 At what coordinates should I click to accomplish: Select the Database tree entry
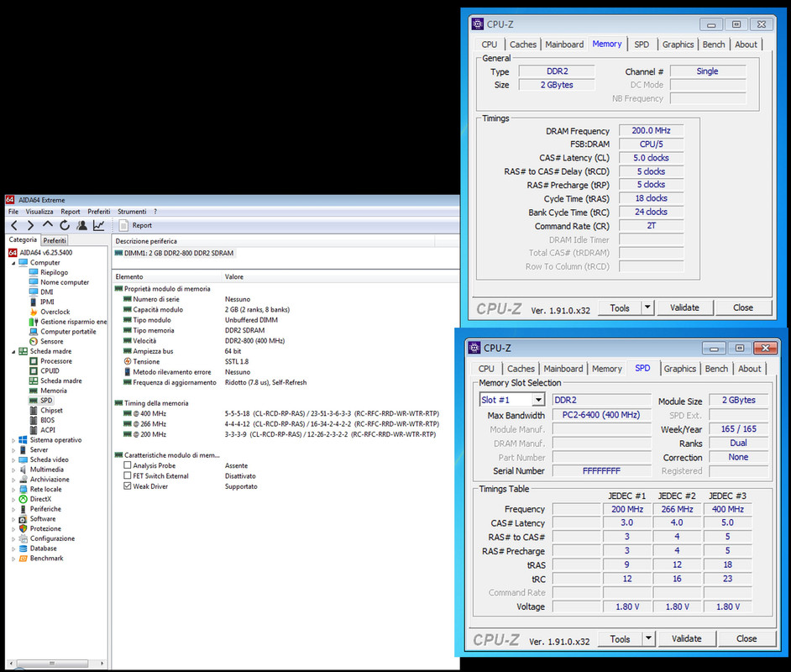click(39, 549)
